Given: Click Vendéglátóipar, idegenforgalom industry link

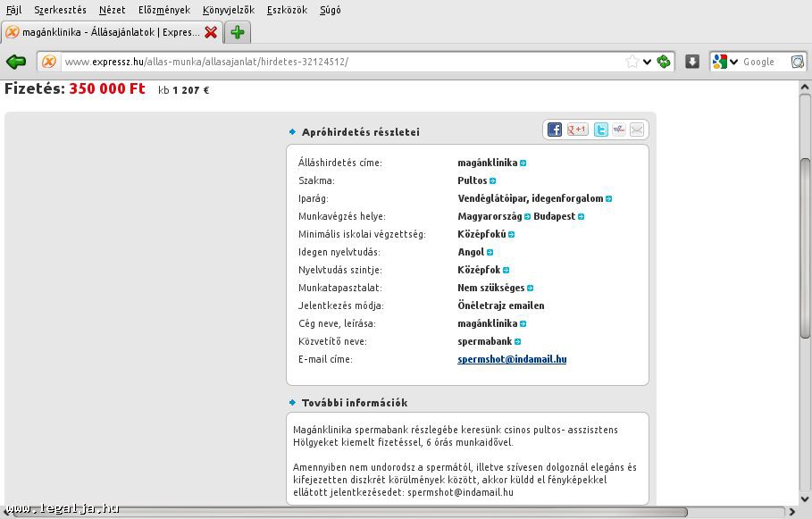Looking at the screenshot, I should (x=531, y=198).
